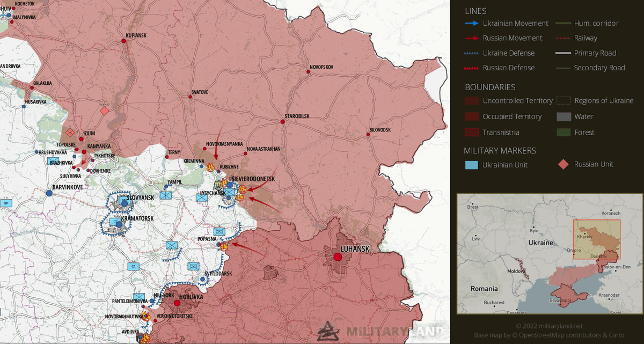Click the HUSARIVKA village label
The image size is (644, 344).
click(x=36, y=101)
